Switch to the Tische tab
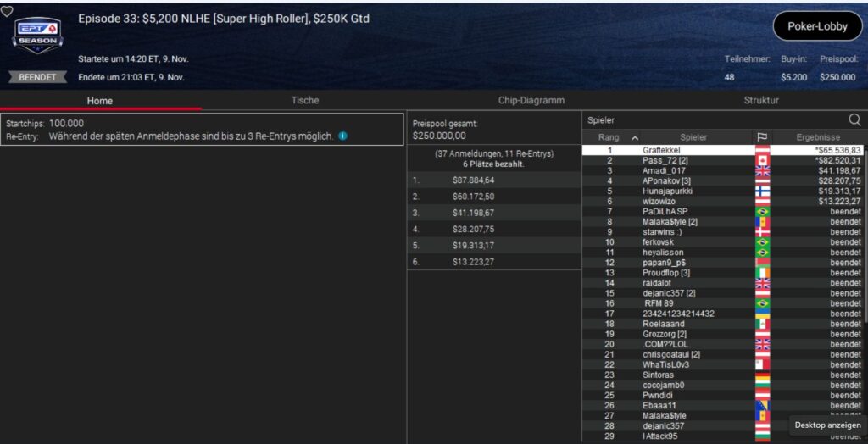 pyautogui.click(x=305, y=100)
